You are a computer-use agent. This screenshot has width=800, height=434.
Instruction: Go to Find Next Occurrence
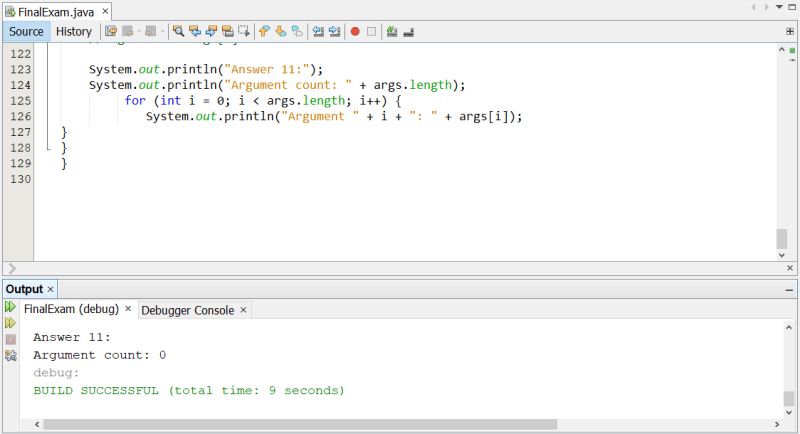tap(211, 32)
